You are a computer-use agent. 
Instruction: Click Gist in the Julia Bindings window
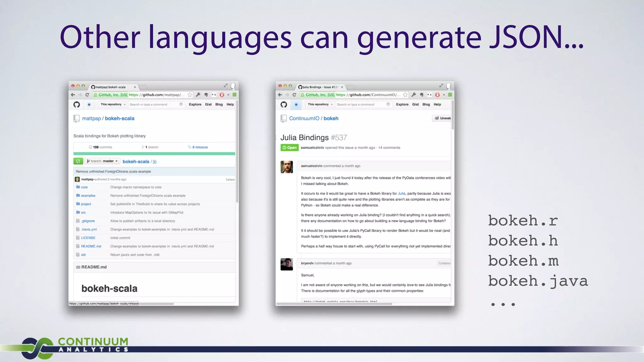(415, 105)
